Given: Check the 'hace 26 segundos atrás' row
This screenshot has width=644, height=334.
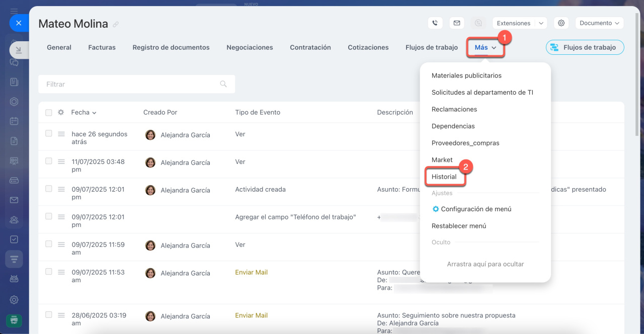Looking at the screenshot, I should 49,134.
